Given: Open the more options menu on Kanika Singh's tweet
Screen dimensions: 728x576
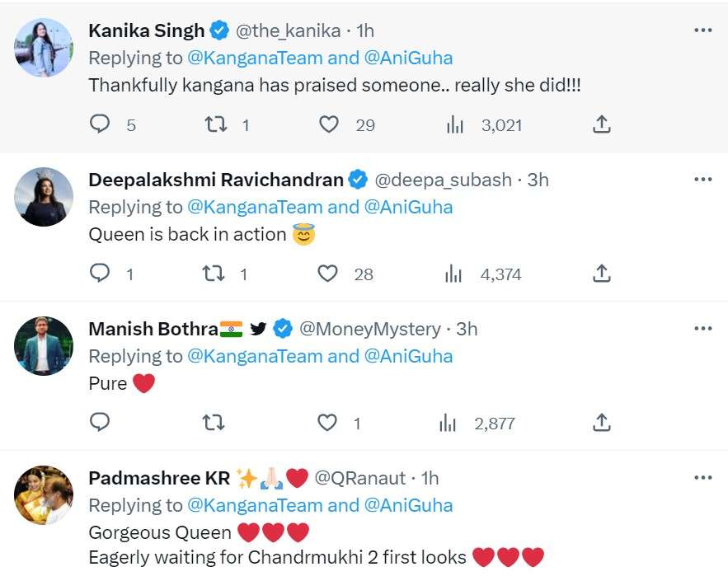Looking at the screenshot, I should [702, 30].
